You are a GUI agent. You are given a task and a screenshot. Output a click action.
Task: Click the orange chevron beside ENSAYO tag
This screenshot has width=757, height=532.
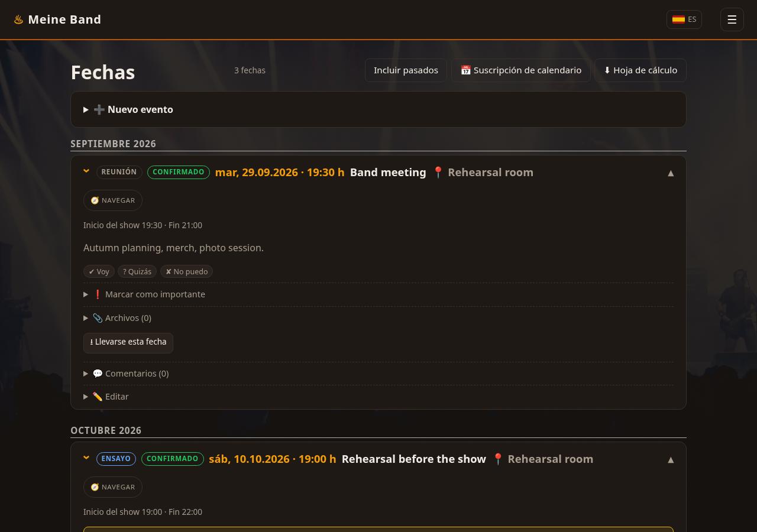point(86,458)
